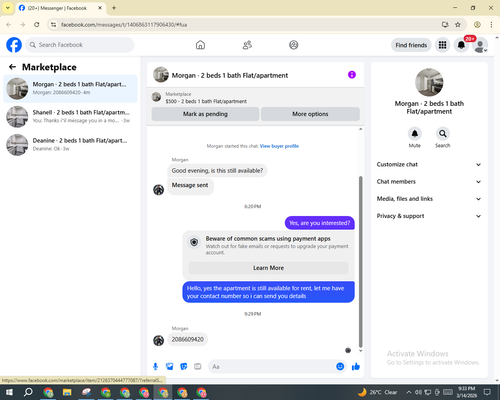Open Chrome's three-dot menu

[491, 25]
